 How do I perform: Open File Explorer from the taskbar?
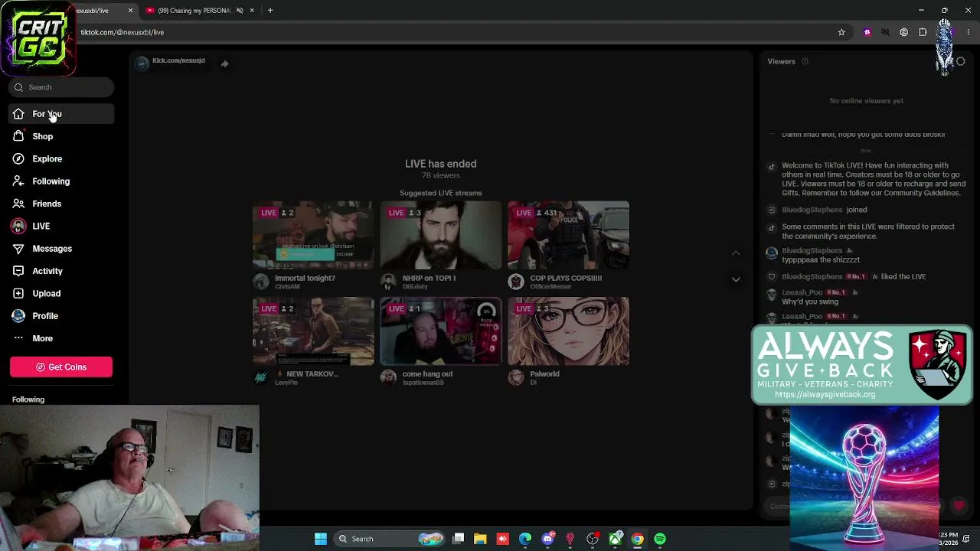[480, 539]
